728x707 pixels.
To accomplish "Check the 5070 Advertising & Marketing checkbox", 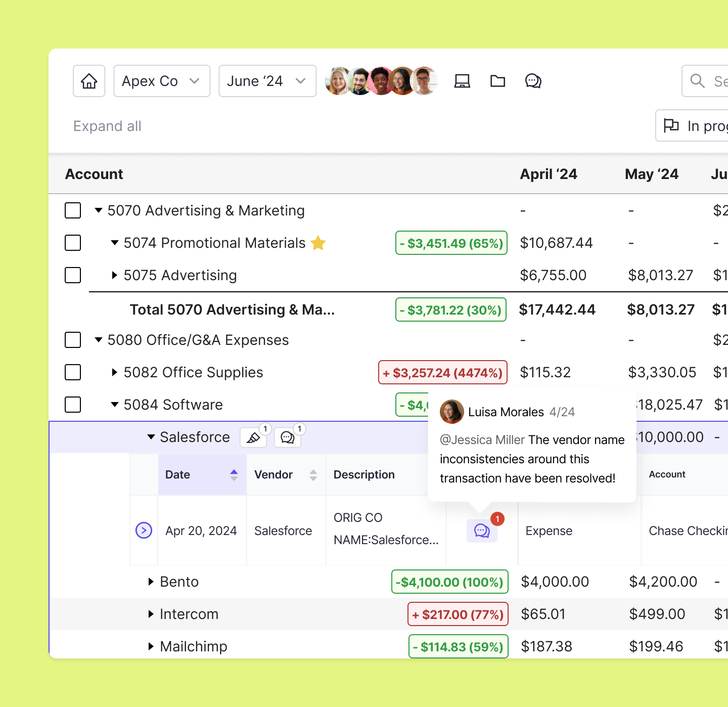I will pos(73,210).
